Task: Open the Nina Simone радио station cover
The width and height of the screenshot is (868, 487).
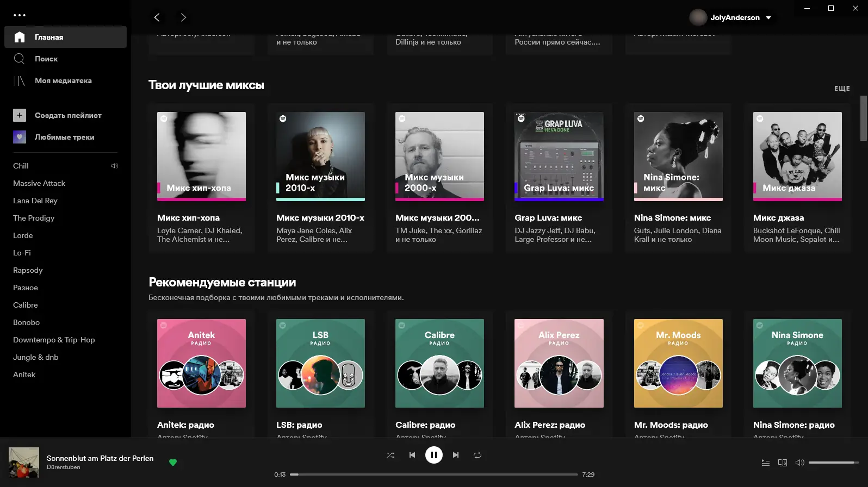Action: pos(797,363)
